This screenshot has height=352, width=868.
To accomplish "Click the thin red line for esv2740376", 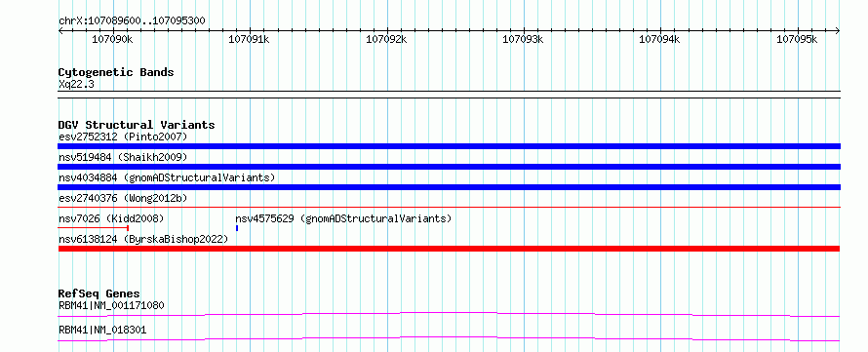I will point(449,207).
